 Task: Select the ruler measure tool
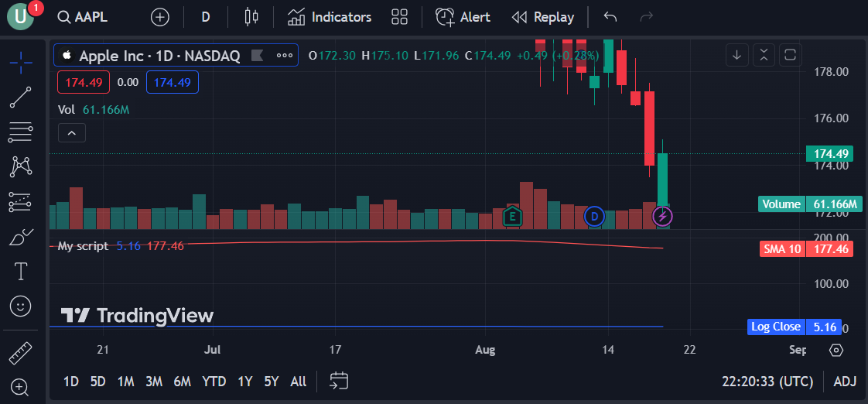[x=21, y=353]
